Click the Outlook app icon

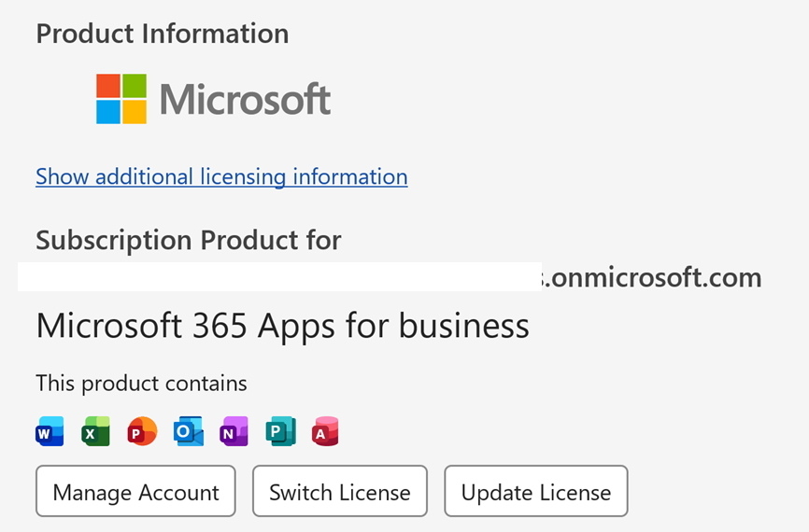pos(189,431)
